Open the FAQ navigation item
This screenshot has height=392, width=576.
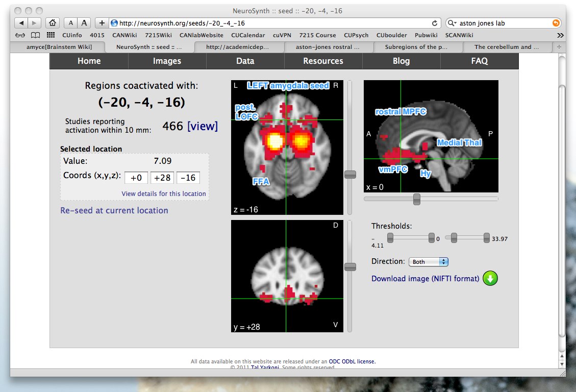480,61
